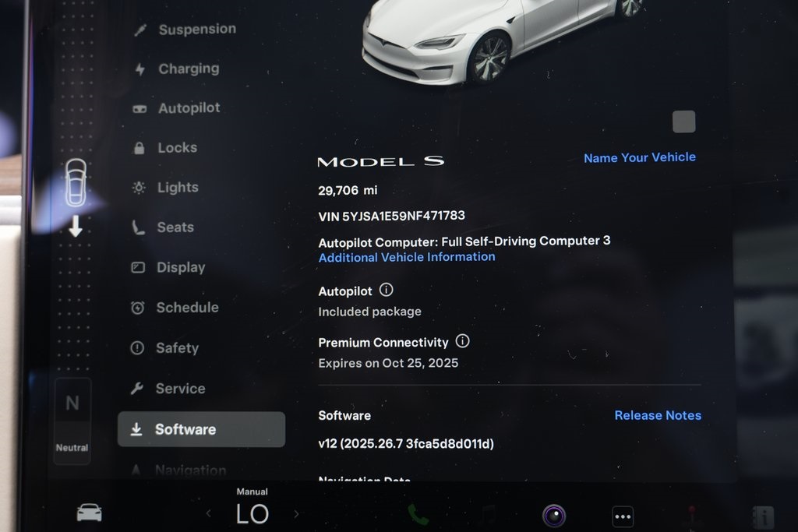Open the camera app icon
This screenshot has width=798, height=532.
click(x=554, y=516)
